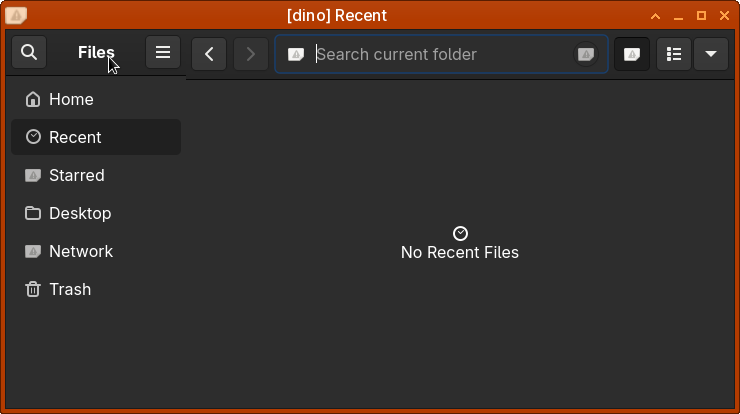
Task: Click the forward navigation arrow
Action: (251, 54)
